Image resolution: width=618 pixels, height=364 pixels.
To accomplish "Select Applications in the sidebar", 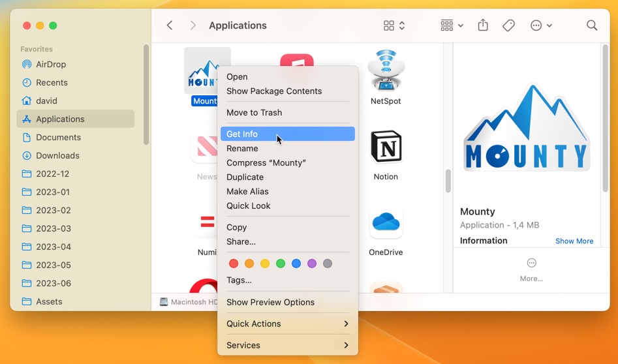I will click(x=75, y=119).
